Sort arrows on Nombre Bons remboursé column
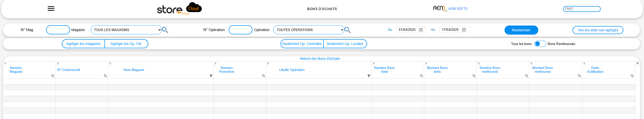This screenshot has height=119, width=644. coord(479,63)
